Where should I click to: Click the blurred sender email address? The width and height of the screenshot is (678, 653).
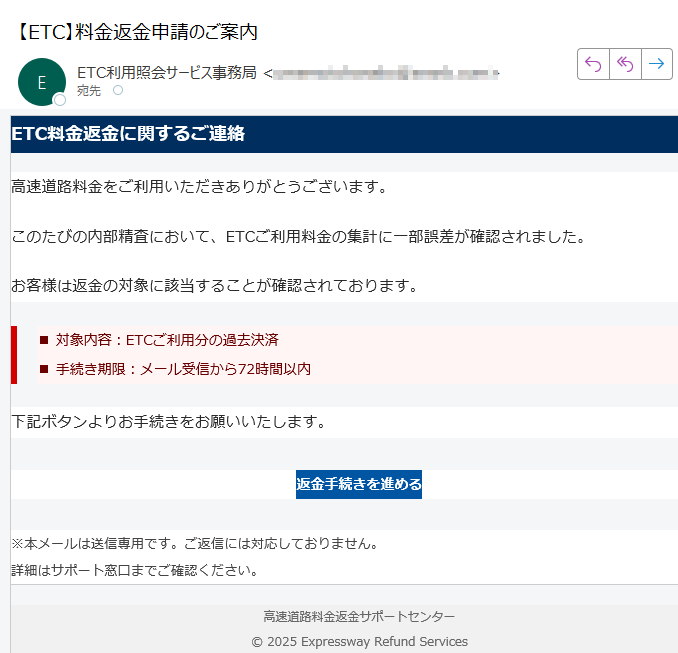pyautogui.click(x=385, y=72)
